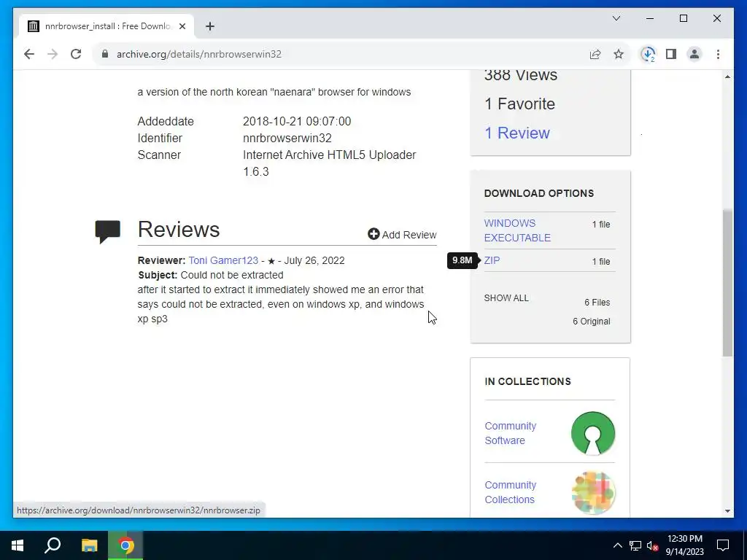747x560 pixels.
Task: Click the 6 Original files text
Action: coord(591,322)
